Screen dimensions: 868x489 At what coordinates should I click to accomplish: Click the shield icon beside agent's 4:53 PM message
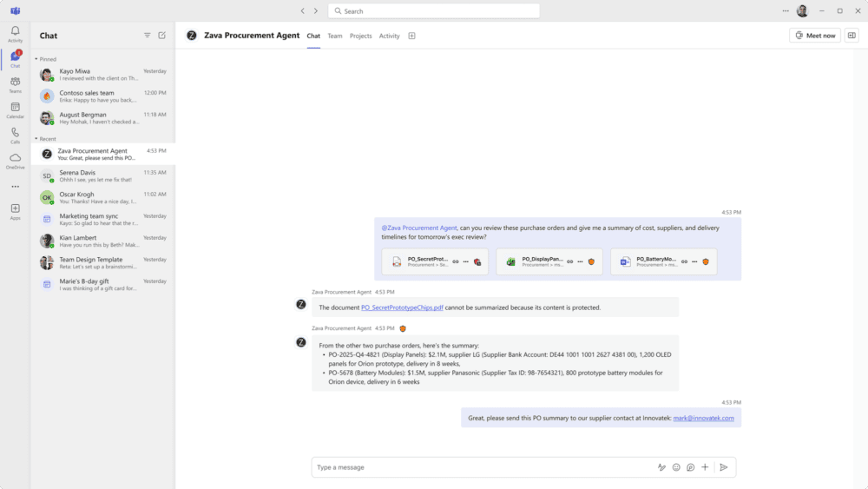tap(403, 328)
